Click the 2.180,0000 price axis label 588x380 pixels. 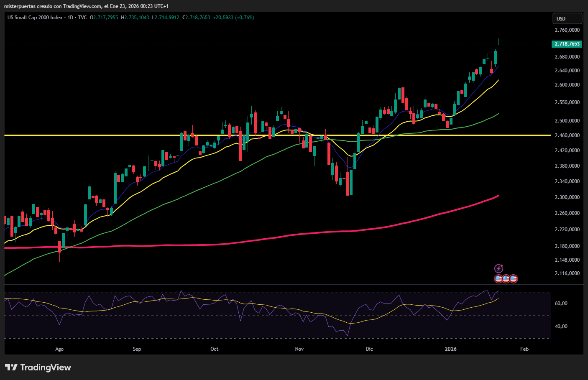click(x=567, y=246)
